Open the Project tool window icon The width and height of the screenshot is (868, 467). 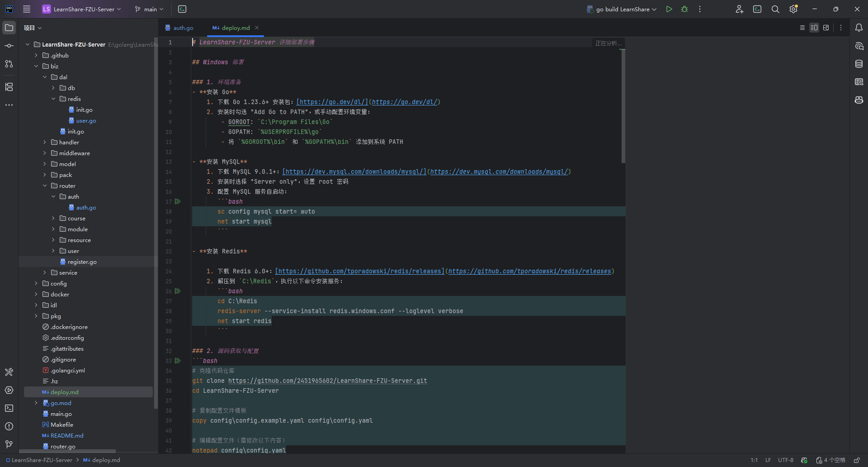(9, 28)
